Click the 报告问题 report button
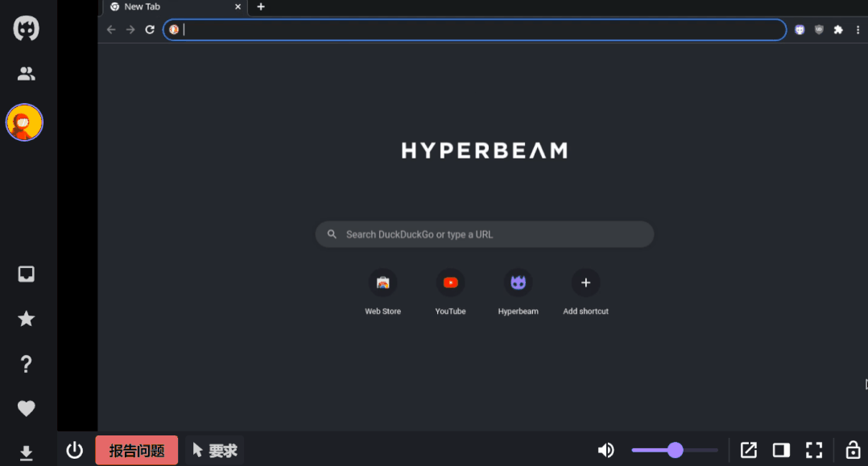 [137, 450]
